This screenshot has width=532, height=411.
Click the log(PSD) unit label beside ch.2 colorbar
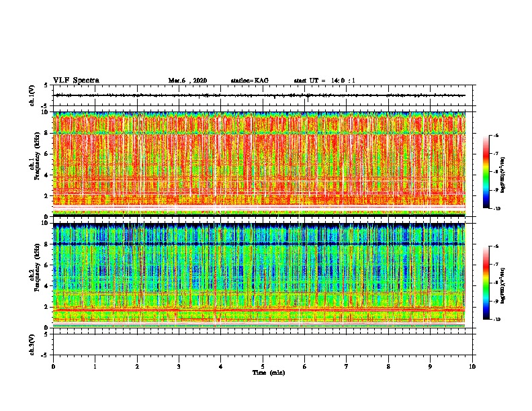click(x=503, y=285)
